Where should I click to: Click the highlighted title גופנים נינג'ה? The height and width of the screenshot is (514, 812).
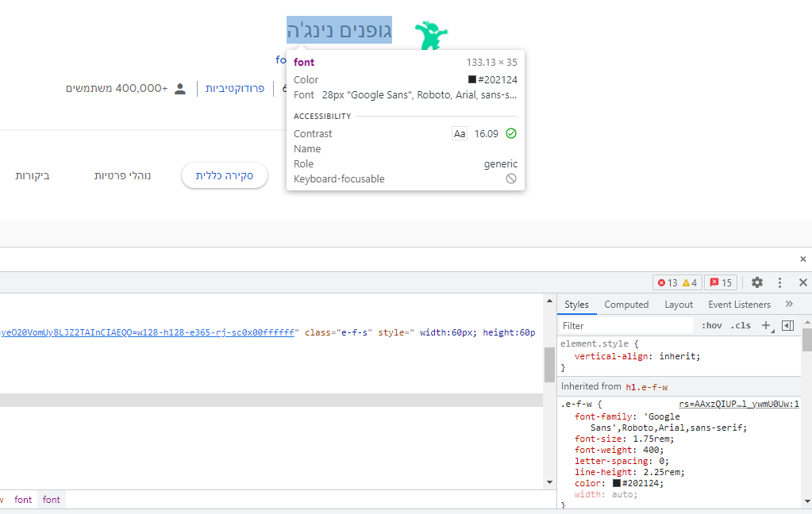pos(339,30)
